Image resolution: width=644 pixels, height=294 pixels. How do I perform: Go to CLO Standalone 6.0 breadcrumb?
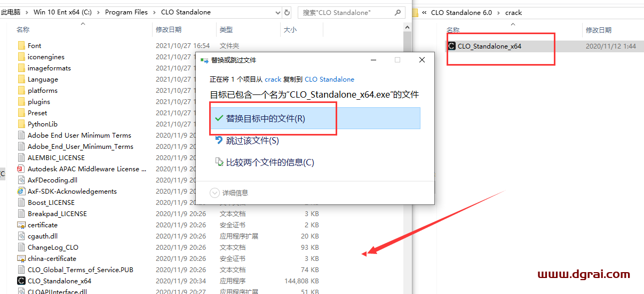coord(462,12)
